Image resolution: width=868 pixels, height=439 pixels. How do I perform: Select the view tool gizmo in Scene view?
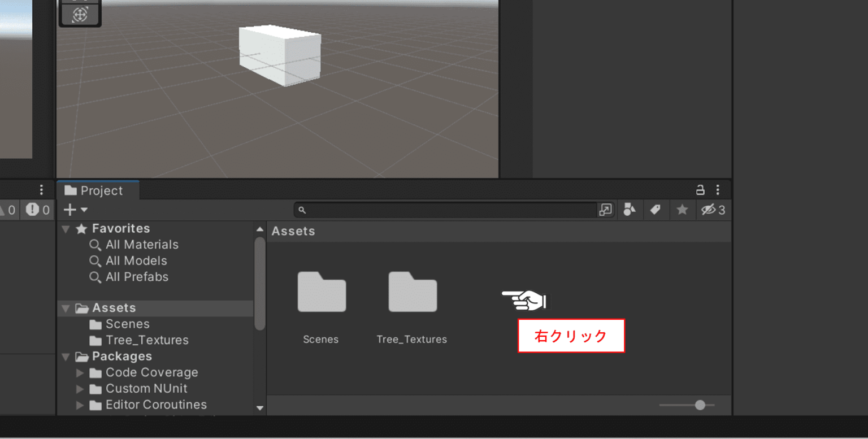click(80, 14)
